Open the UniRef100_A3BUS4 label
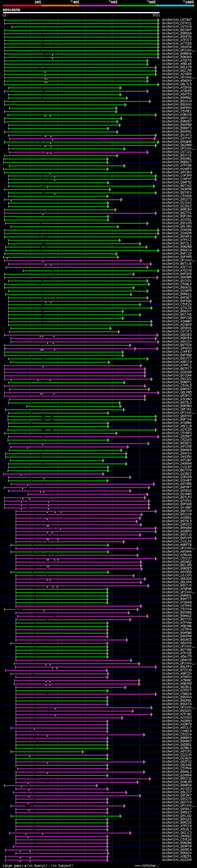This screenshot has height=868, width=197. (177, 115)
